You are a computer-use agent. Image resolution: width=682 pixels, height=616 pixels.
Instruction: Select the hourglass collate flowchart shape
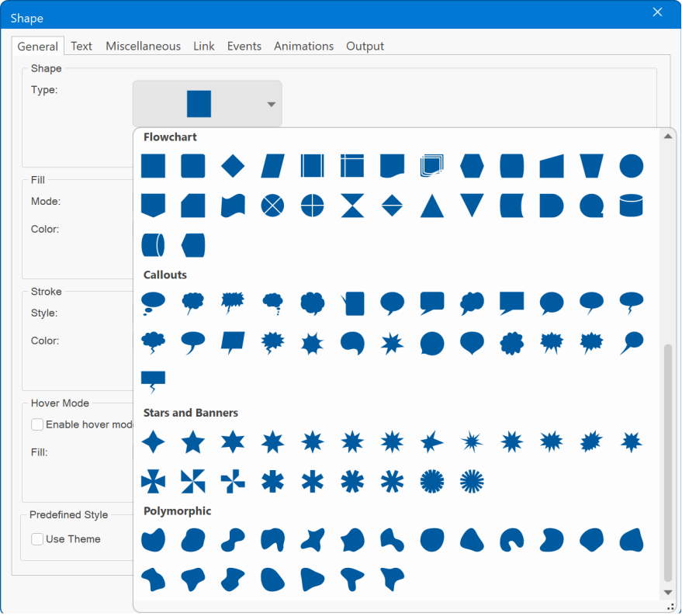coord(352,206)
